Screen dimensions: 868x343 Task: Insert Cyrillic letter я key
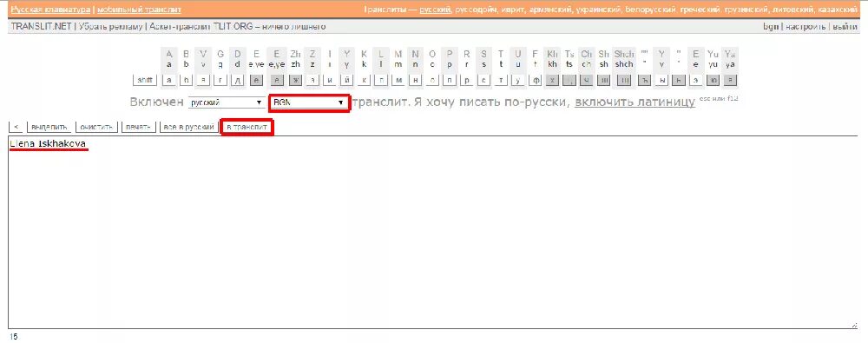click(731, 80)
